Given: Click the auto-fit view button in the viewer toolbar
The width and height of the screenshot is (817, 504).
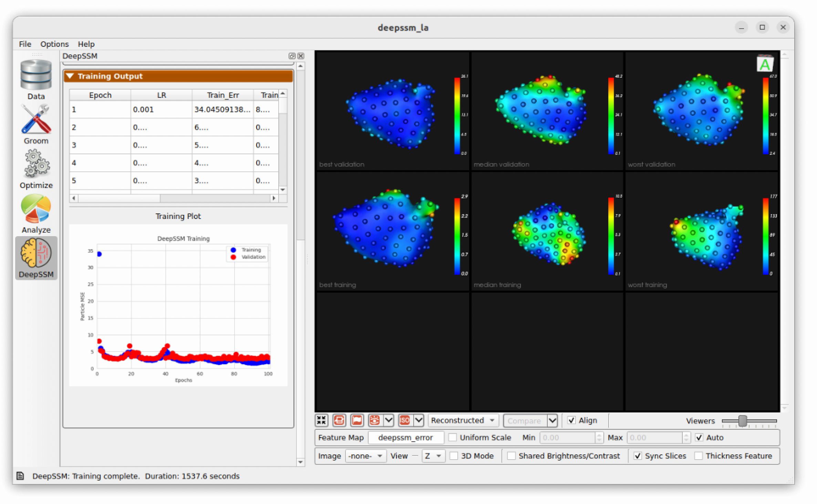Looking at the screenshot, I should tap(321, 420).
